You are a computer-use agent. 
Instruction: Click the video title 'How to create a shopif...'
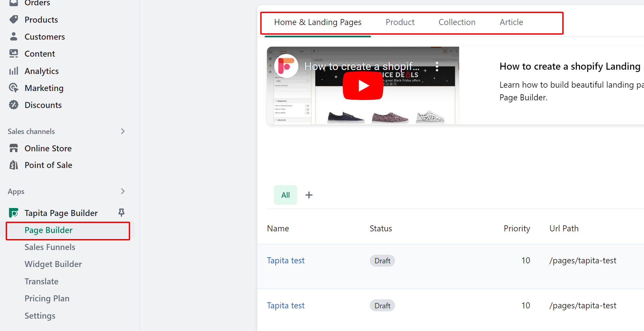click(x=362, y=66)
